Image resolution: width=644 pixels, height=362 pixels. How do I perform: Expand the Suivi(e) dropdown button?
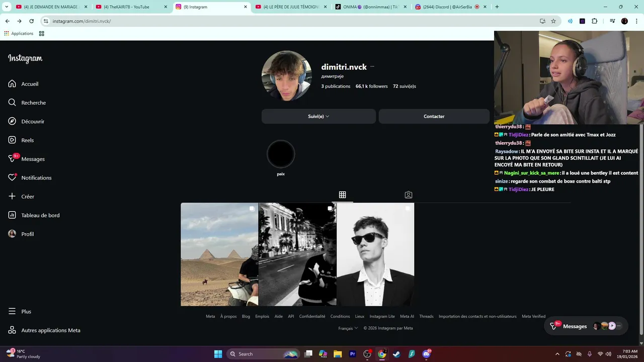point(318,116)
